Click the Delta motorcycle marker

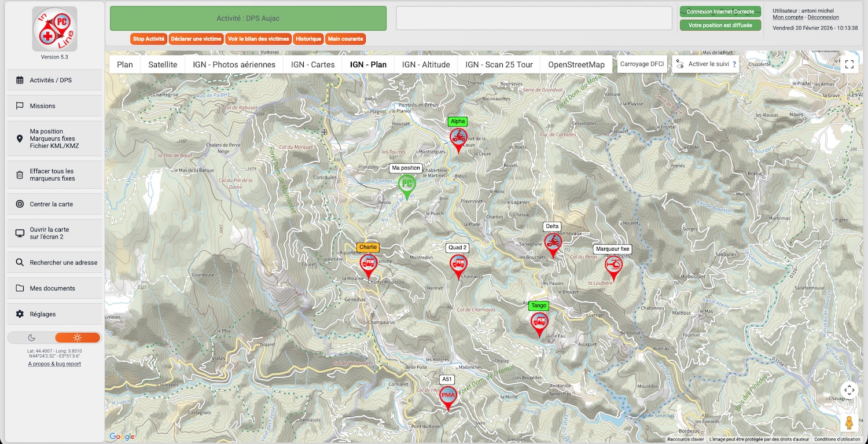coord(553,243)
